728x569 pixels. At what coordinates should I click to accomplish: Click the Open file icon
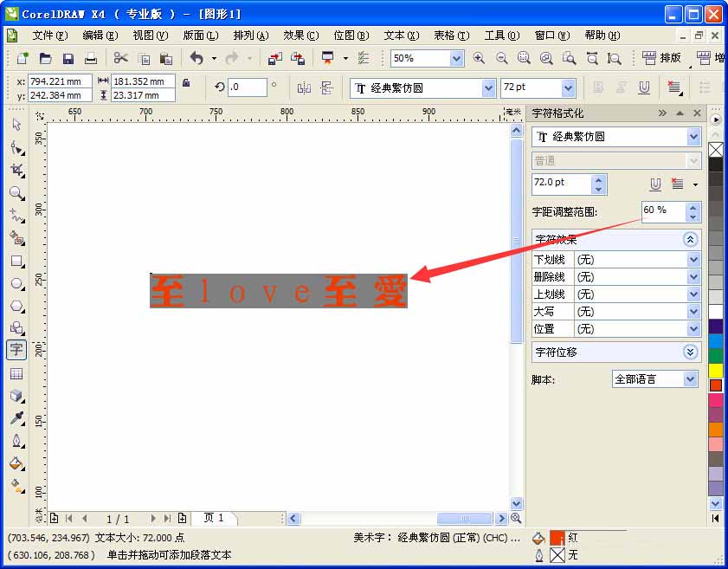(45, 58)
